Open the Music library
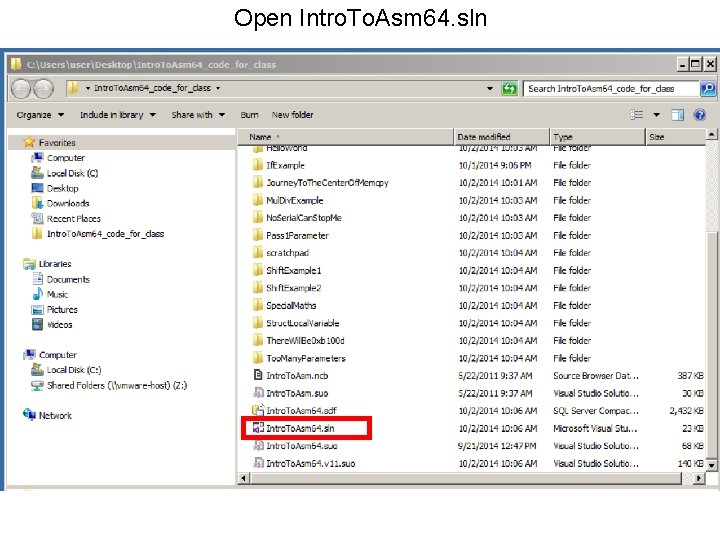The height and width of the screenshot is (540, 720). pos(57,294)
